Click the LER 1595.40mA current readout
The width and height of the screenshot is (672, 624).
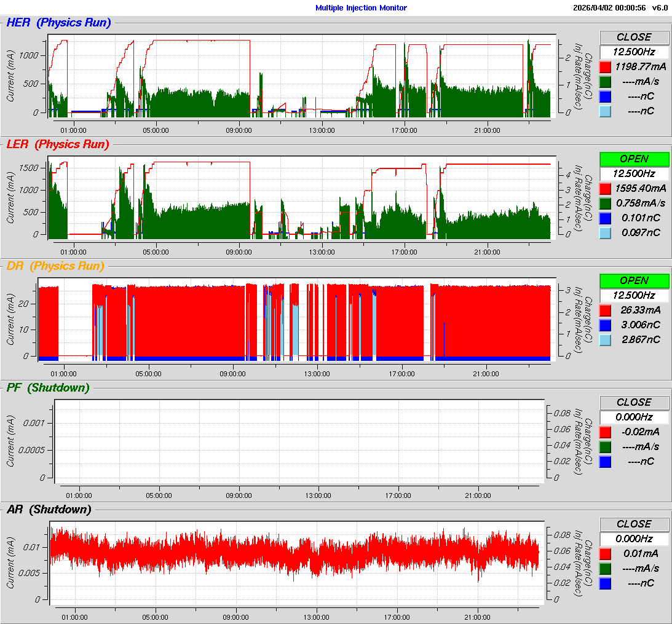coord(641,188)
